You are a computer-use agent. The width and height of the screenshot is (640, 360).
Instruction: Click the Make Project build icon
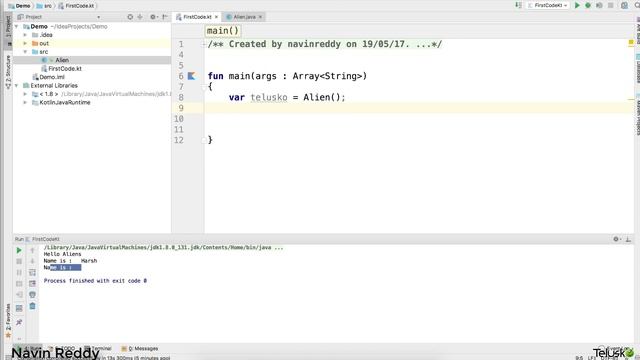tap(518, 5)
